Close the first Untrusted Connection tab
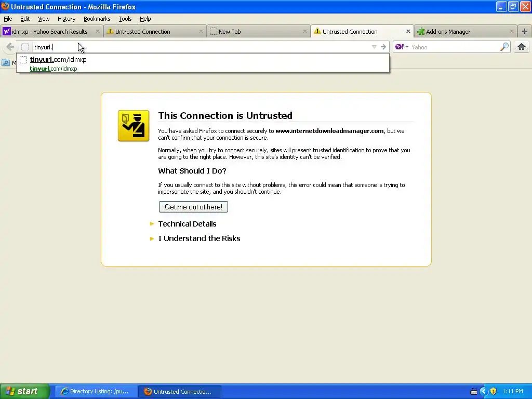The image size is (532, 399). click(201, 31)
